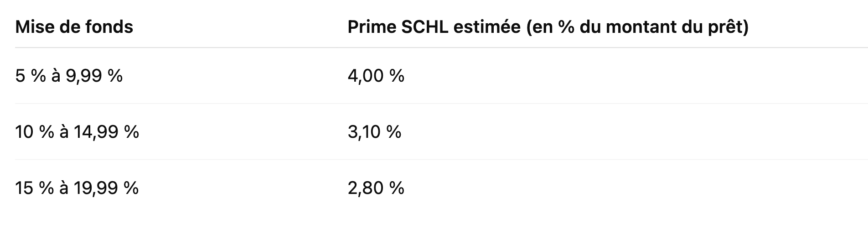
Task: Select the "10 % à 14,99 %" cell
Action: (77, 132)
